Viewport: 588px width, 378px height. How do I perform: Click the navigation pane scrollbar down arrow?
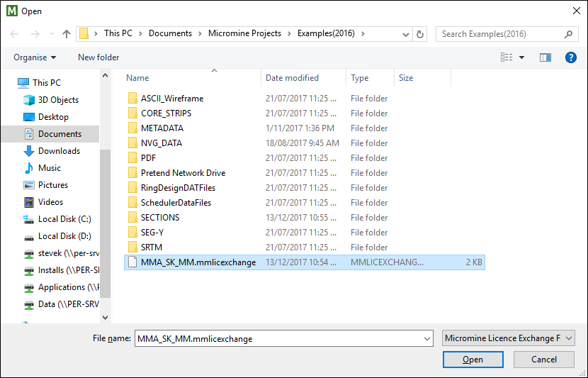[x=106, y=318]
